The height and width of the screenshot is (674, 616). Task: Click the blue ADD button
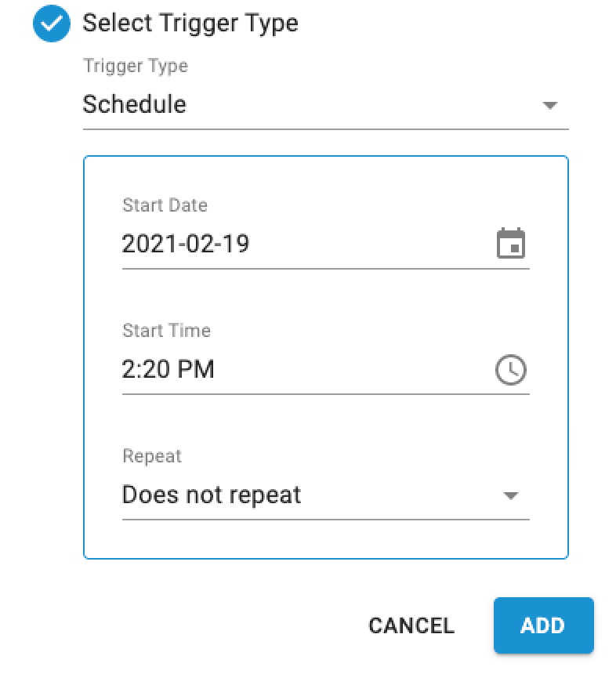coord(543,625)
